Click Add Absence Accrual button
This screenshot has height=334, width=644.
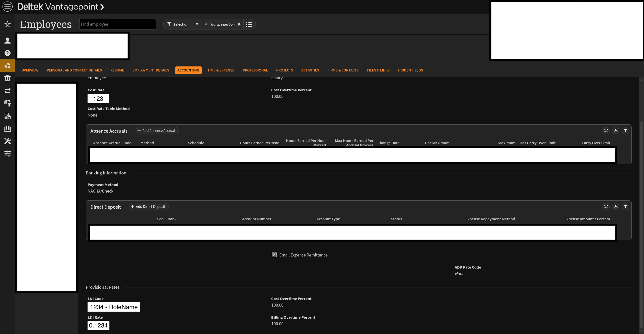[x=157, y=131]
